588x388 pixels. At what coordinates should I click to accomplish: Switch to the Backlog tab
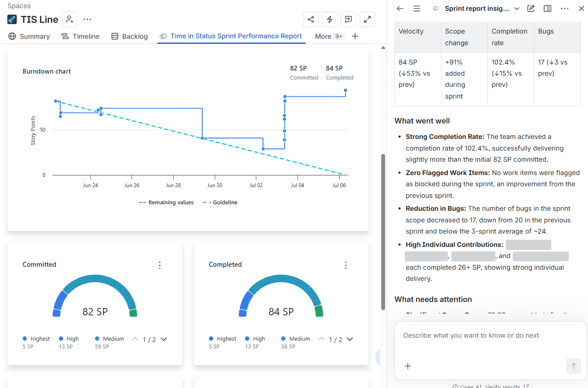(x=129, y=37)
